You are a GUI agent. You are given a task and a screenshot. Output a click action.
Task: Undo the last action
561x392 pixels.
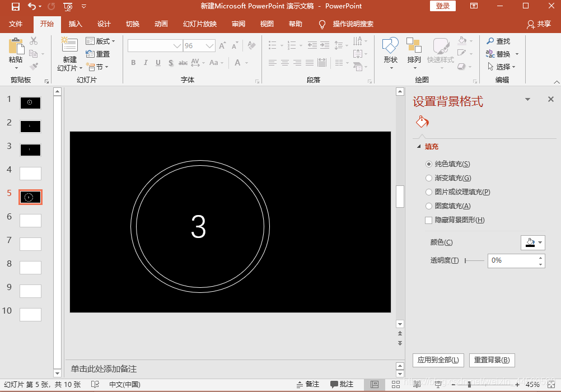click(32, 6)
